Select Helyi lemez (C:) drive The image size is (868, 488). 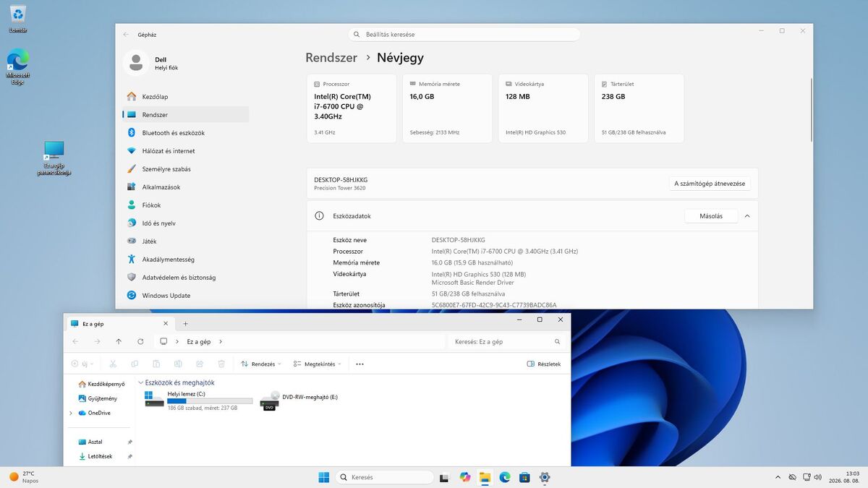[199, 401]
